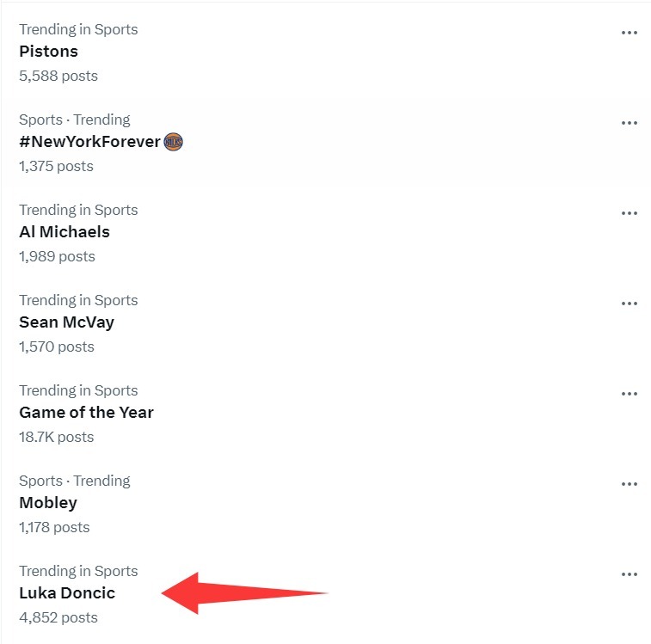Open more options for Al Michaels trend
651x644 pixels.
click(x=629, y=213)
